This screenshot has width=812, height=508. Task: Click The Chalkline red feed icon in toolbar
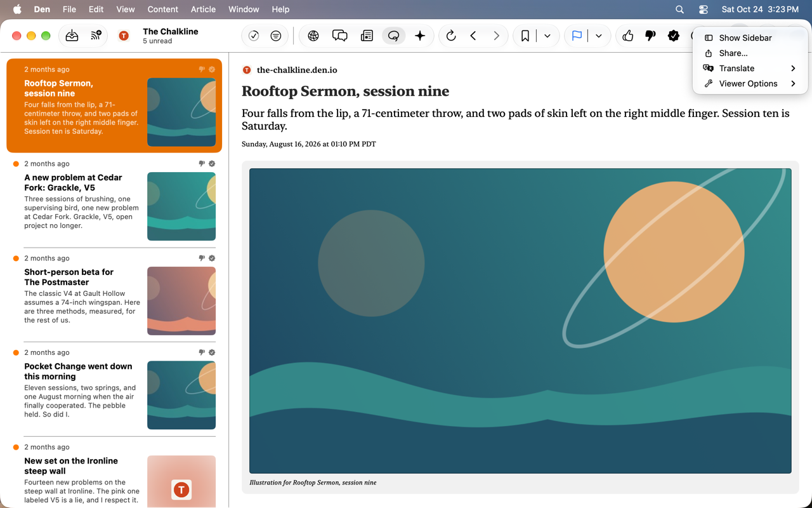point(124,36)
